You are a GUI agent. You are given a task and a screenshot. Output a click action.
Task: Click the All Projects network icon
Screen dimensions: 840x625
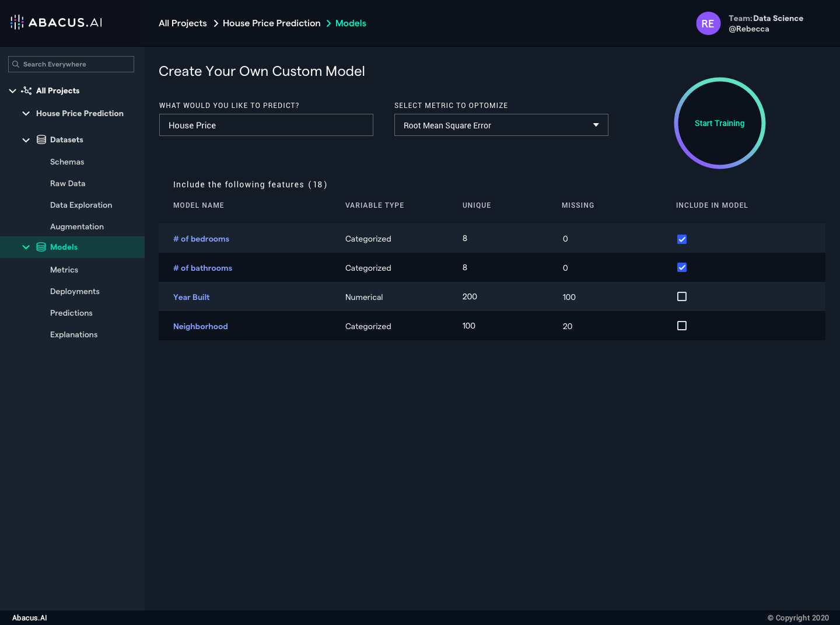point(27,90)
